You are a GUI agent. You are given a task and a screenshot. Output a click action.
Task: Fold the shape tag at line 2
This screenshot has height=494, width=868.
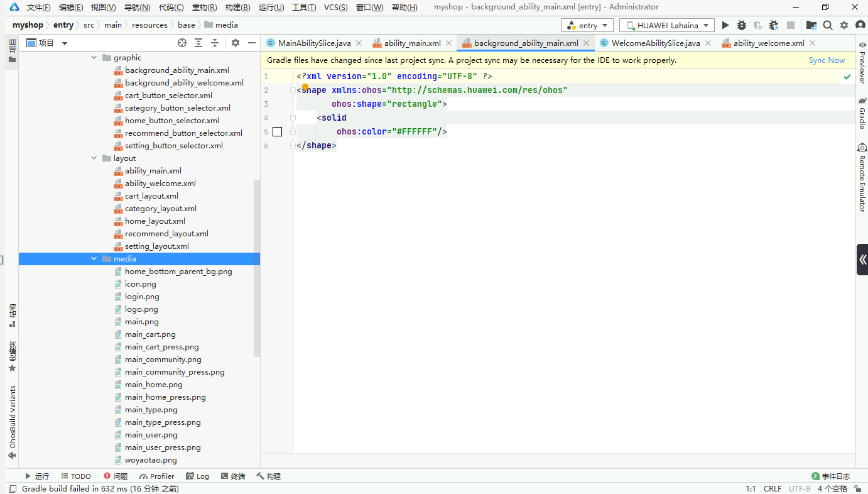coord(293,91)
